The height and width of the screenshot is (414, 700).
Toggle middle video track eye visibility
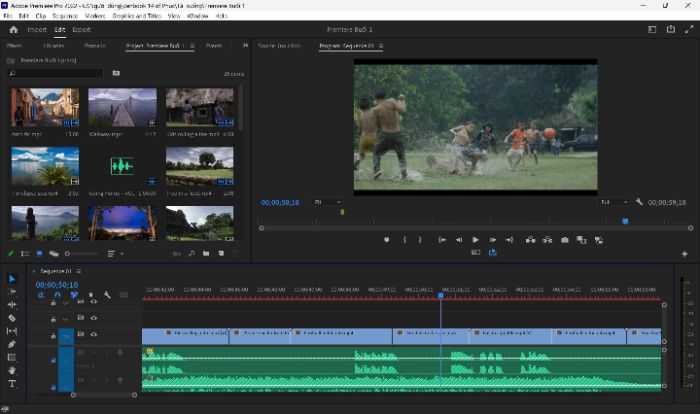[94, 318]
